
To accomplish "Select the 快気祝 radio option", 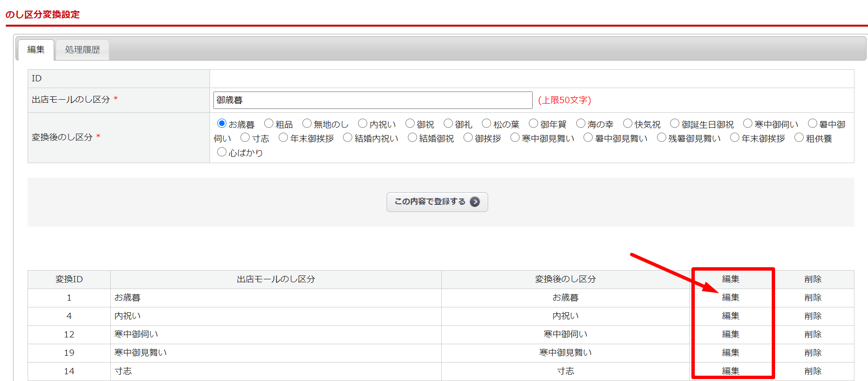I will pos(628,124).
